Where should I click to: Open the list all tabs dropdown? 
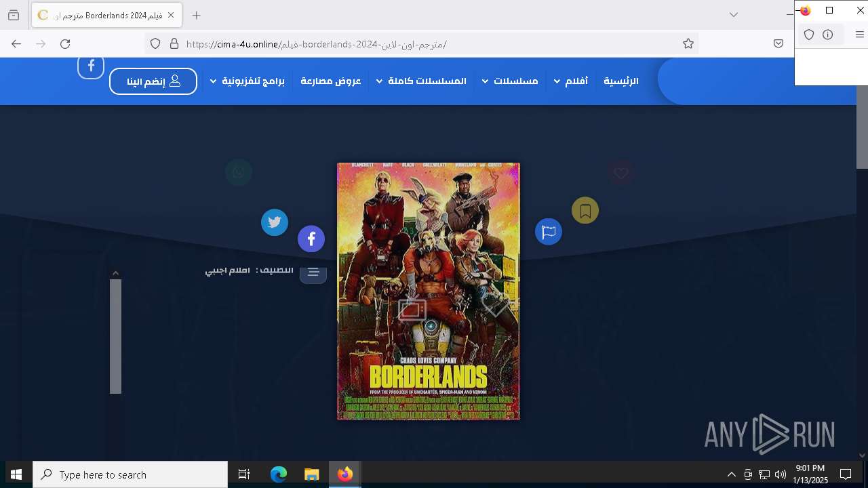734,15
